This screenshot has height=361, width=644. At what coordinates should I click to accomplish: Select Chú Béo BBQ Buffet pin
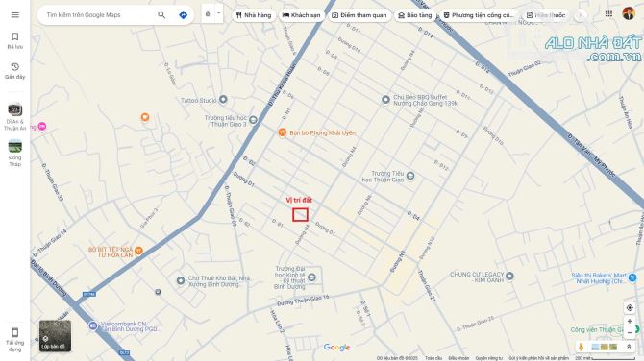[385, 99]
